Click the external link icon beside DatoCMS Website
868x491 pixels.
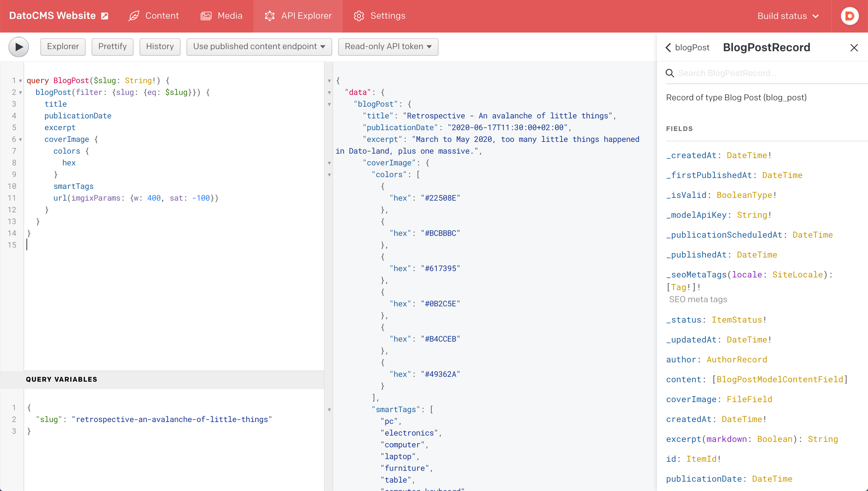105,16
